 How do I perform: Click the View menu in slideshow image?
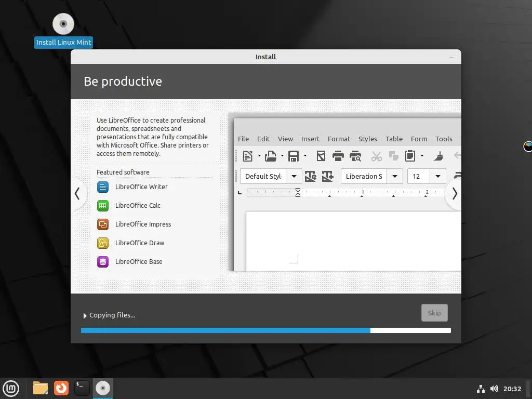[x=285, y=139]
